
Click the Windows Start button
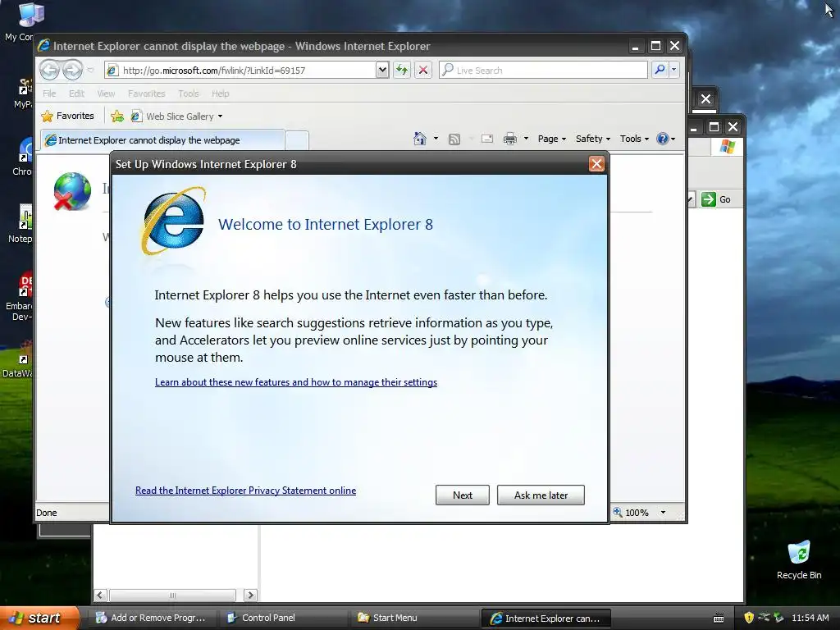pos(39,618)
